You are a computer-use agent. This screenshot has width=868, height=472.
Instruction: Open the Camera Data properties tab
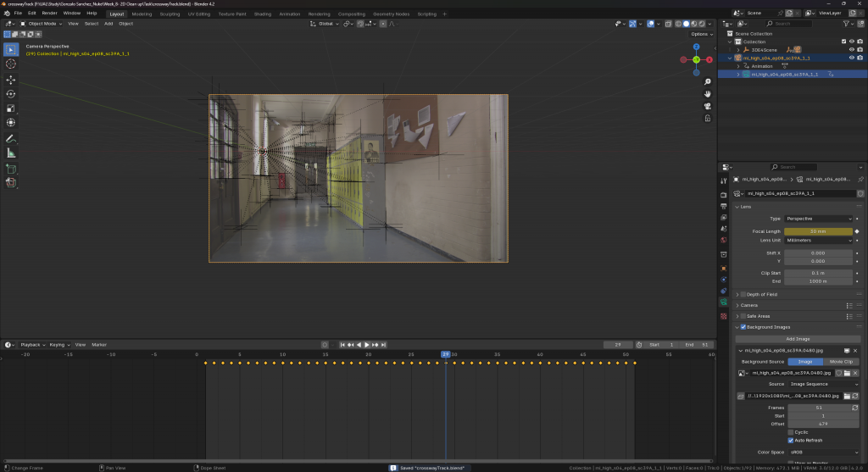click(x=724, y=303)
